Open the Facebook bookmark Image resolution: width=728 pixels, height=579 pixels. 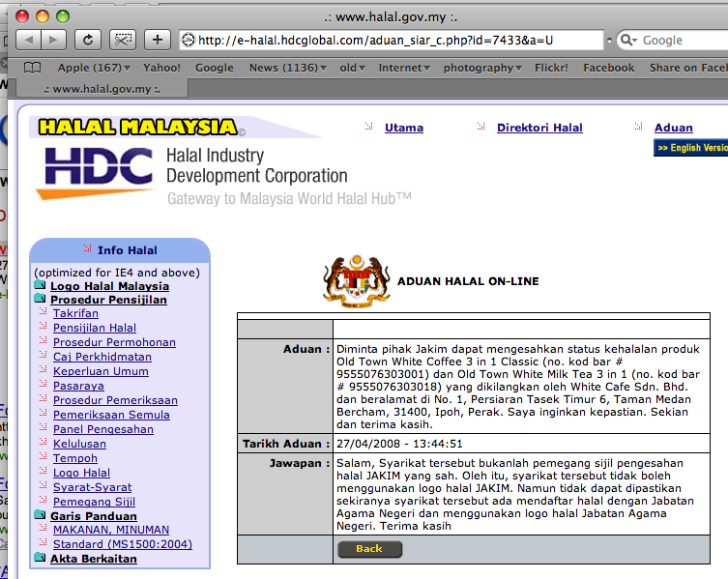point(609,68)
